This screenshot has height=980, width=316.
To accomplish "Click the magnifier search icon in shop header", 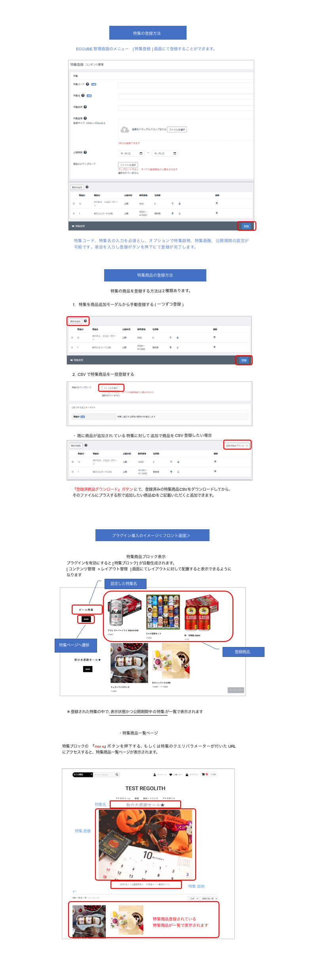I will [x=117, y=774].
